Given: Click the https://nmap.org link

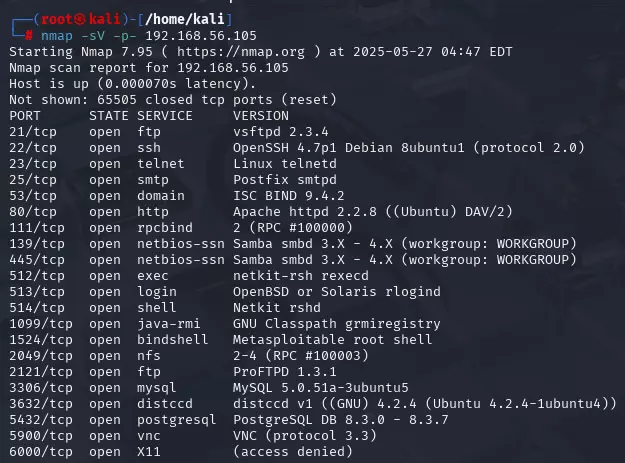Looking at the screenshot, I should (241, 52).
